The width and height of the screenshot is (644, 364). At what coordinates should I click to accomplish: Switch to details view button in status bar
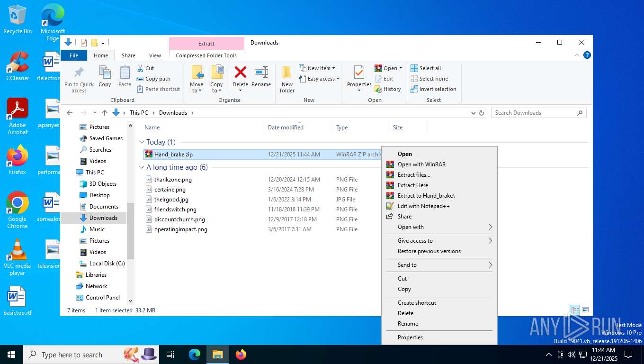575,310
